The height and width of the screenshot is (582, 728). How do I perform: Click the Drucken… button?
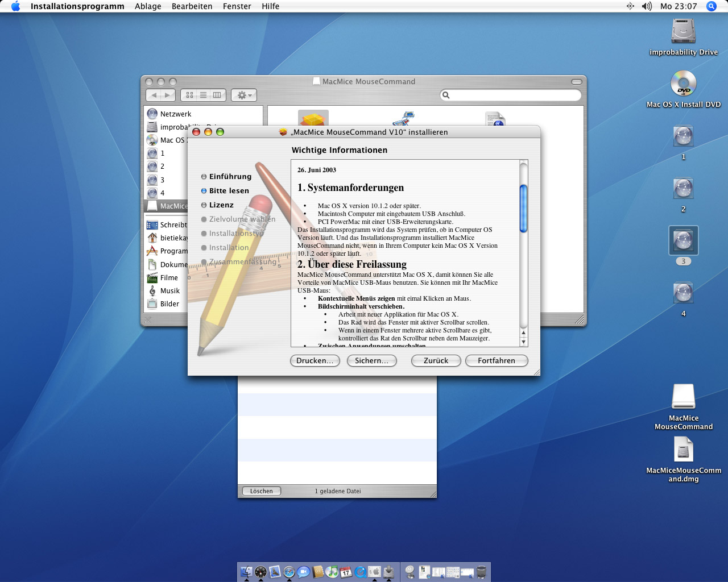pyautogui.click(x=315, y=361)
